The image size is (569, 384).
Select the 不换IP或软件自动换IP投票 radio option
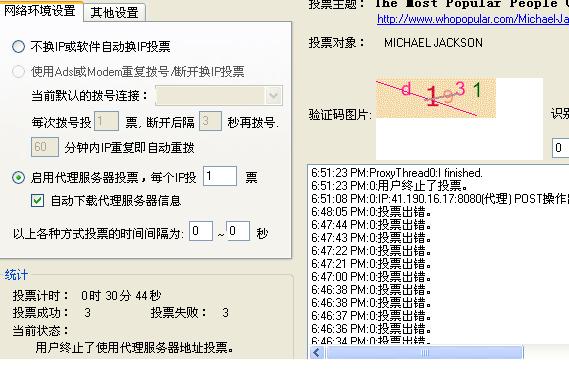point(18,46)
